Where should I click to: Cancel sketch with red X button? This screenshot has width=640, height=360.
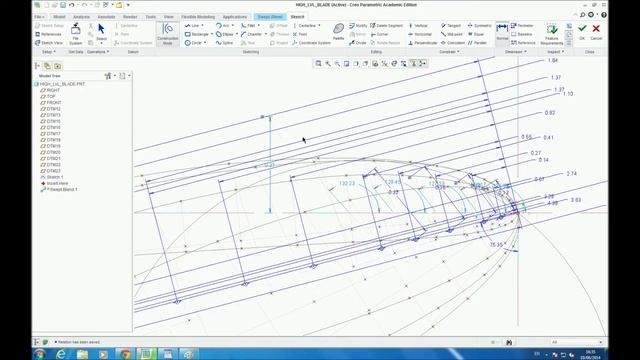(x=596, y=31)
